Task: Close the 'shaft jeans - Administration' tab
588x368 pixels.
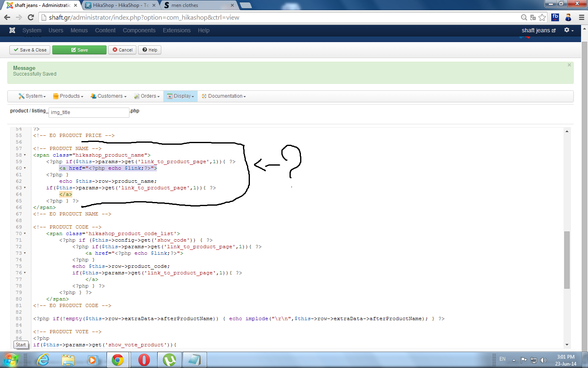Action: point(76,5)
